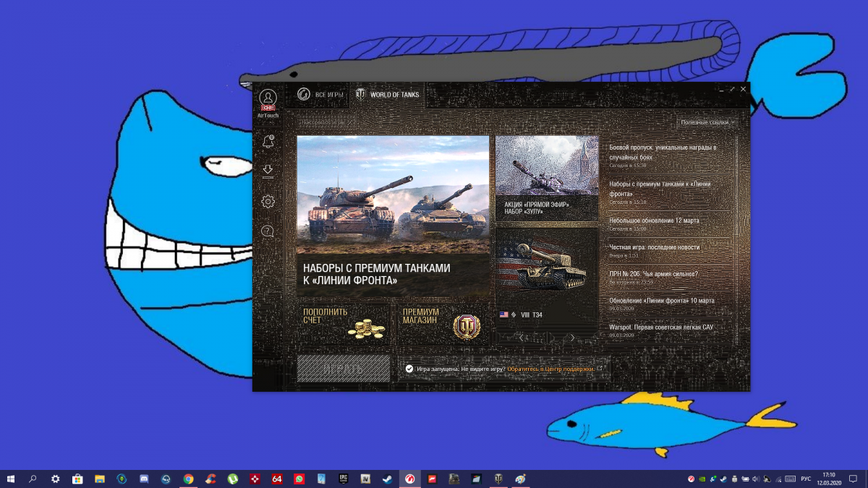Show next tank with right arrow

[573, 337]
